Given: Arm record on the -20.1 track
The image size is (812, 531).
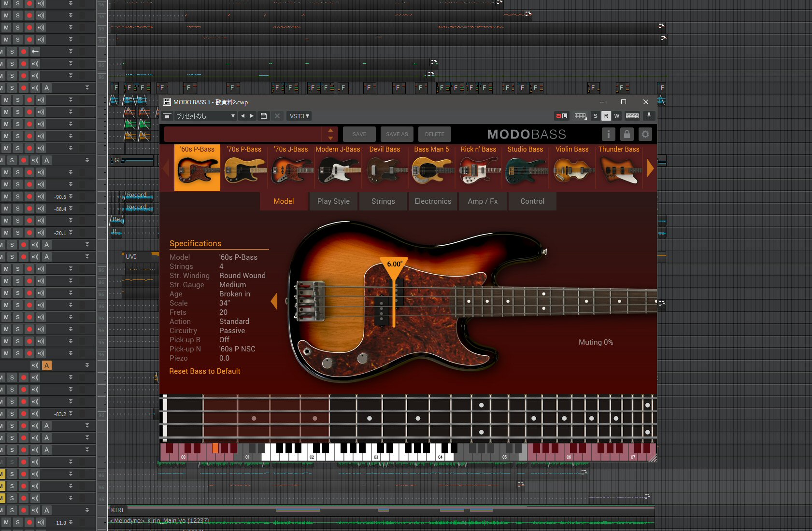Looking at the screenshot, I should pyautogui.click(x=29, y=233).
